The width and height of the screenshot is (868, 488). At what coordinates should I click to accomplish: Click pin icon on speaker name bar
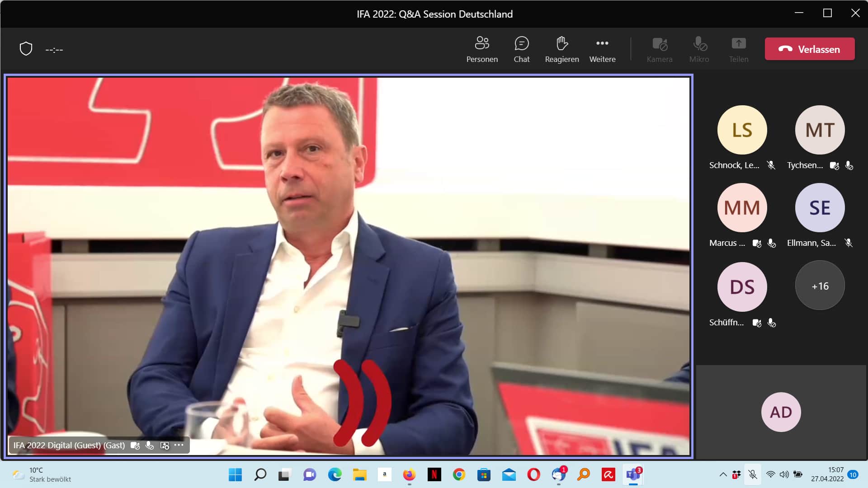coord(165,446)
